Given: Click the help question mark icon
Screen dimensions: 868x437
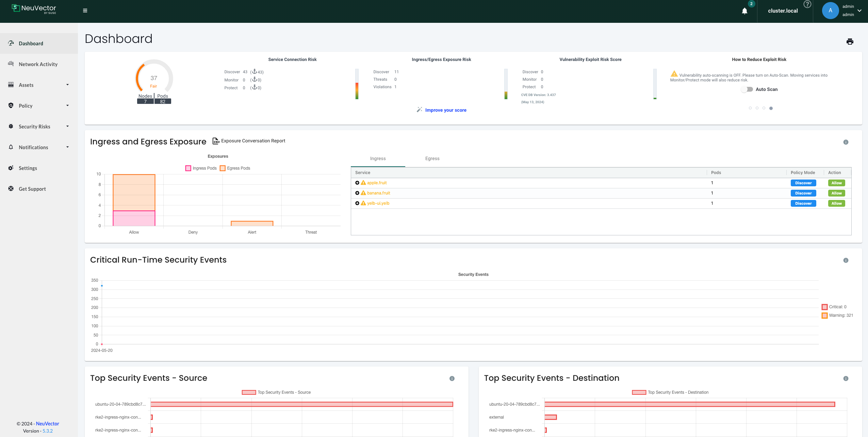Looking at the screenshot, I should click(807, 4).
